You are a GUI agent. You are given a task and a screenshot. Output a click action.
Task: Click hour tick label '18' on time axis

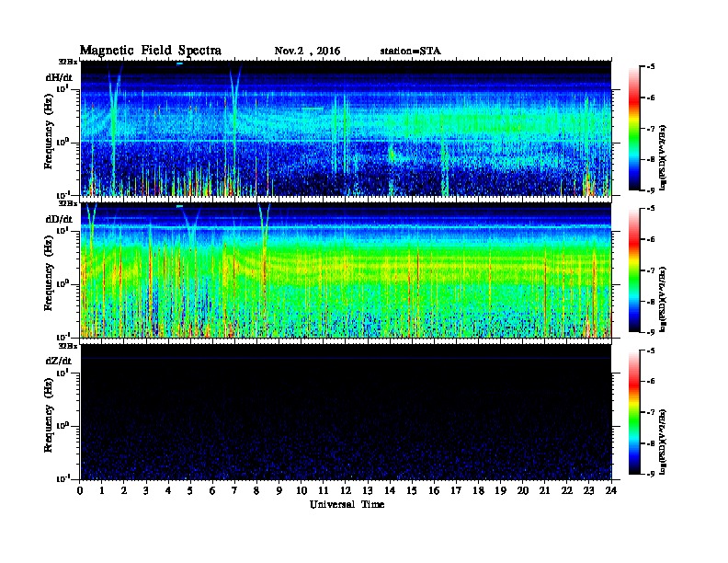(x=479, y=491)
